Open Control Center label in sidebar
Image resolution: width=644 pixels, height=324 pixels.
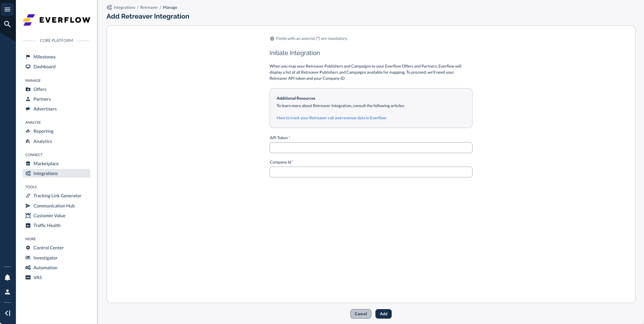coord(48,248)
